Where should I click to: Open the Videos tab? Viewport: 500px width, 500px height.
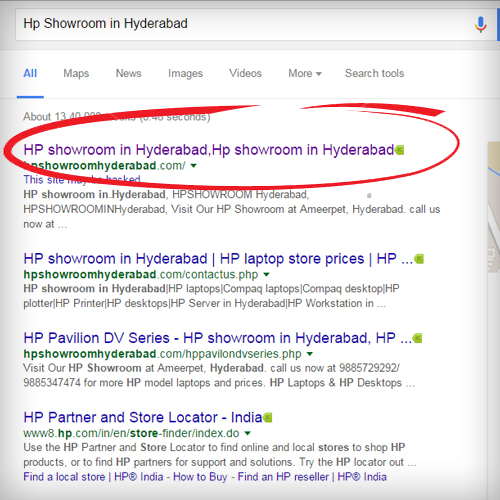click(245, 73)
